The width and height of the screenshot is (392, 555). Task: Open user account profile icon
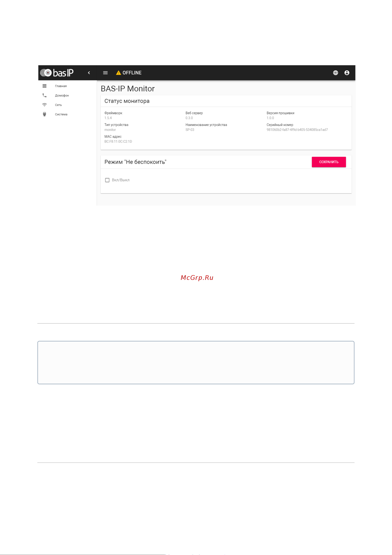pos(347,73)
